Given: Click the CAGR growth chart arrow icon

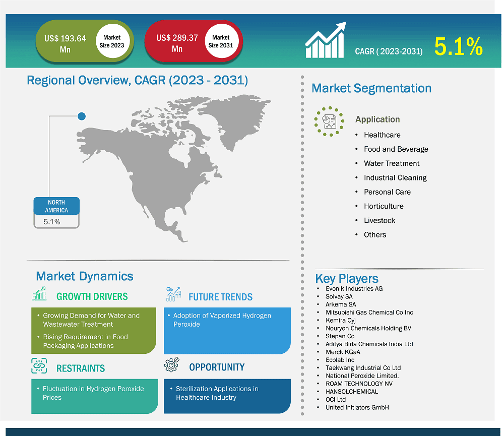Looking at the screenshot, I should pos(326,40).
